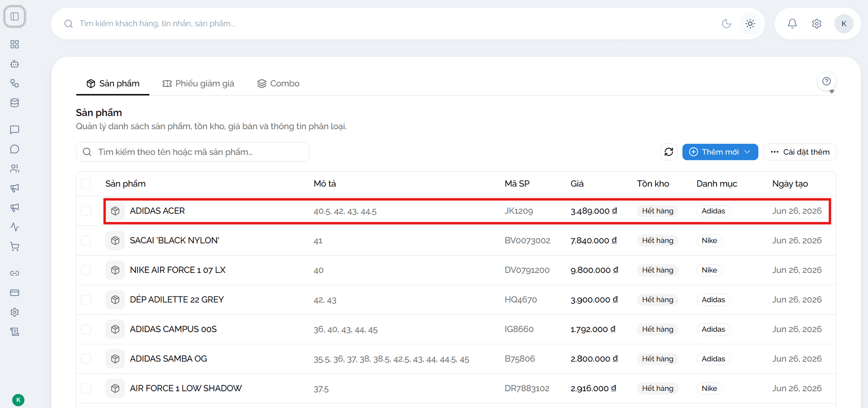Tick the checkbox for ADIDAS ACER
The height and width of the screenshot is (408, 868).
(x=86, y=211)
